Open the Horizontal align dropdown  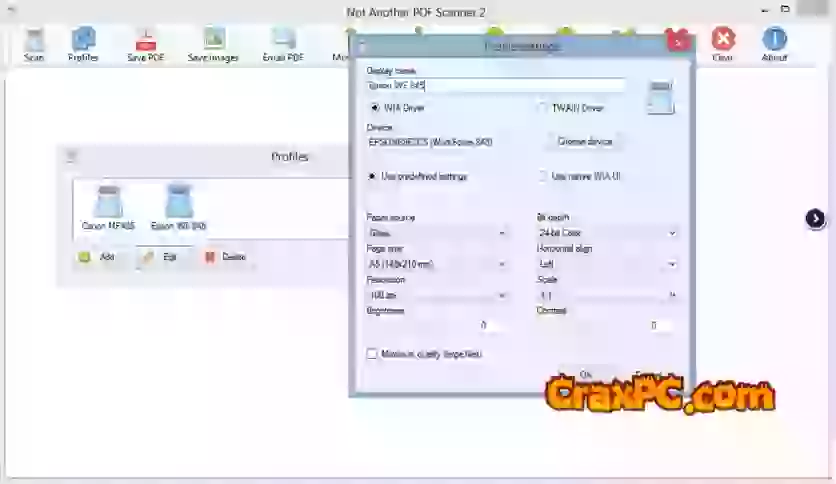(x=607, y=264)
